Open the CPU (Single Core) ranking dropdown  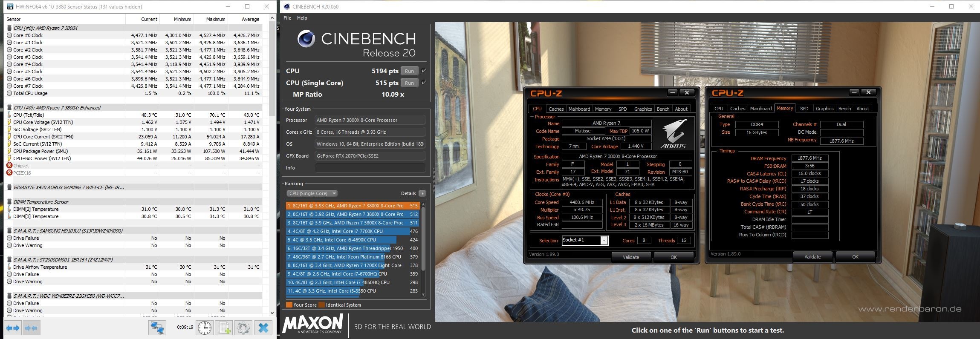(x=312, y=193)
